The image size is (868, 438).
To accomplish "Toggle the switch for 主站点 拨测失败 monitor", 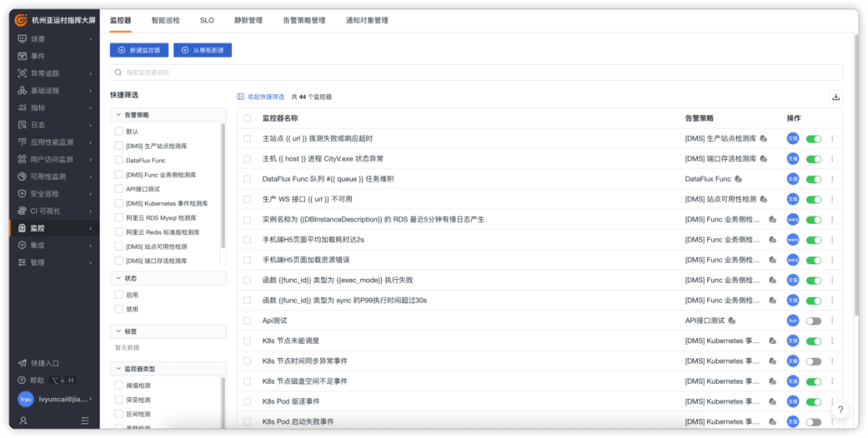I will 813,139.
